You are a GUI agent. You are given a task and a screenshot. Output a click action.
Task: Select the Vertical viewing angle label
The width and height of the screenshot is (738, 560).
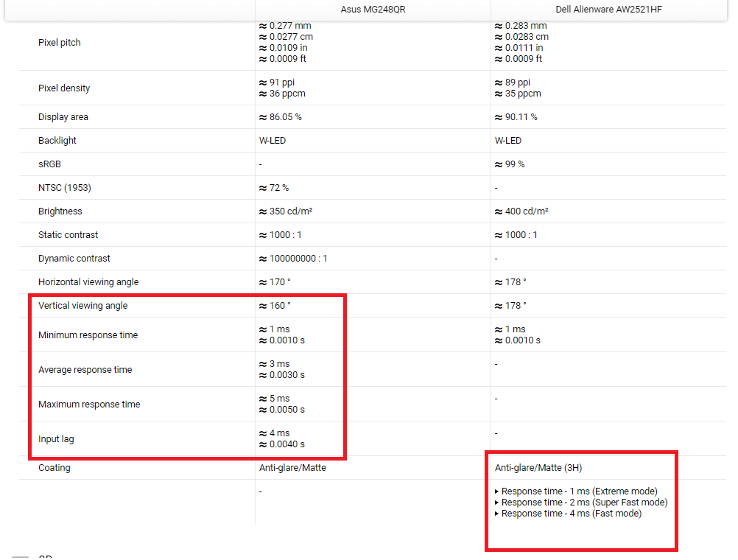pyautogui.click(x=82, y=305)
